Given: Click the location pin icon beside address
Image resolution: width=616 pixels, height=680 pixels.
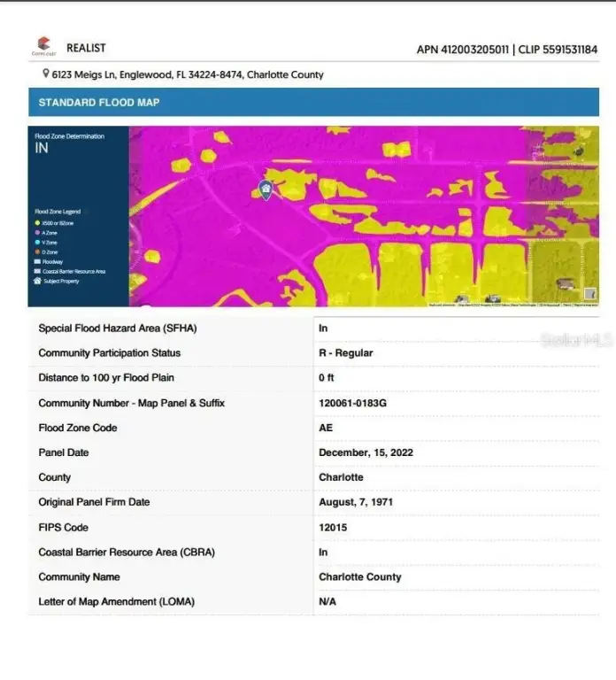Looking at the screenshot, I should (x=46, y=74).
